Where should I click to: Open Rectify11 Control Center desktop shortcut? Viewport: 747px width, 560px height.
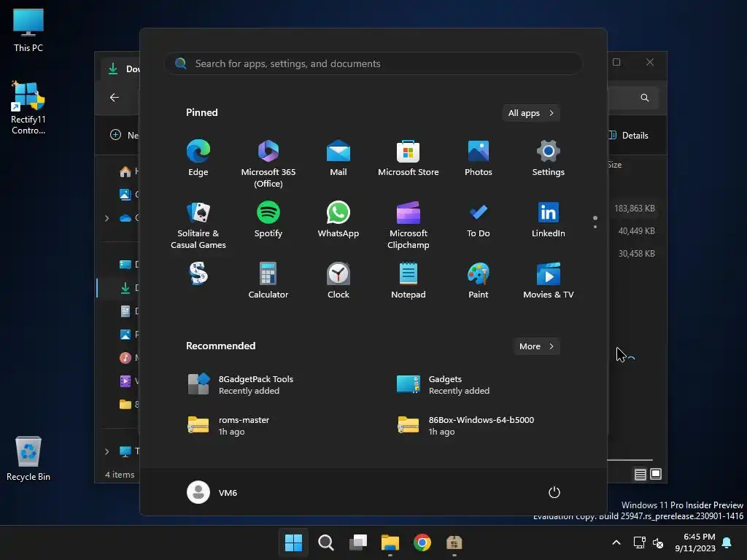28,108
